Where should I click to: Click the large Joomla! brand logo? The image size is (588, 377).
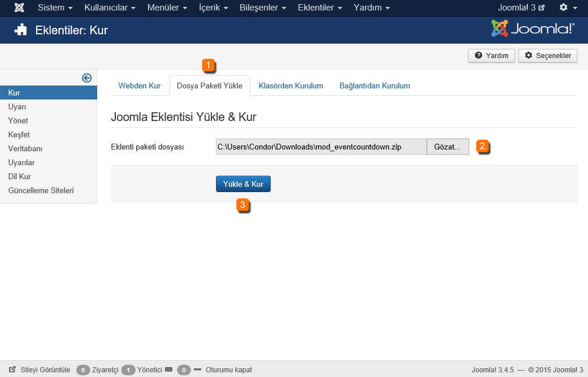click(x=533, y=29)
